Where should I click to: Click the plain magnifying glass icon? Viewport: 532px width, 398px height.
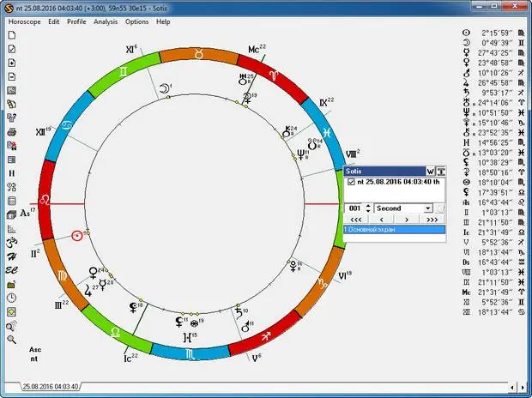pyautogui.click(x=11, y=340)
